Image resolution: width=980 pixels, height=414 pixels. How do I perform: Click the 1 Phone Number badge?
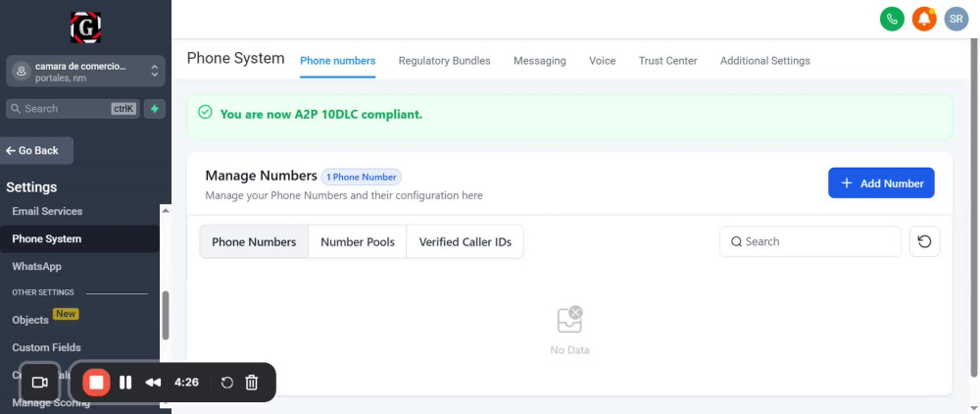pos(362,177)
